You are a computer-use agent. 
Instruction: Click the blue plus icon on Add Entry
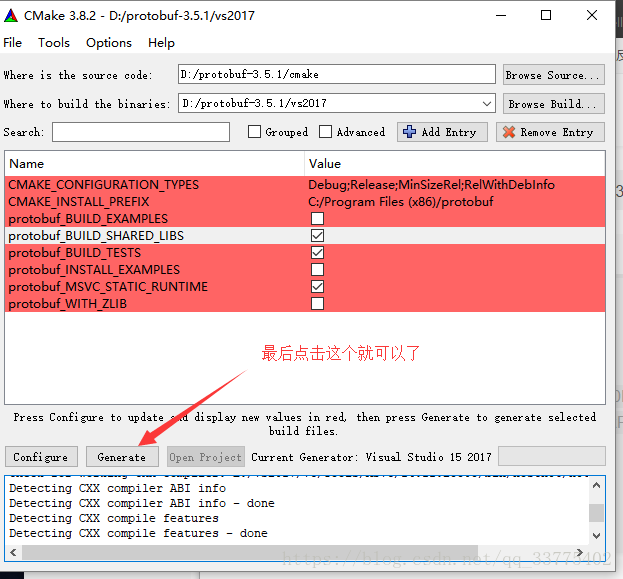(409, 132)
